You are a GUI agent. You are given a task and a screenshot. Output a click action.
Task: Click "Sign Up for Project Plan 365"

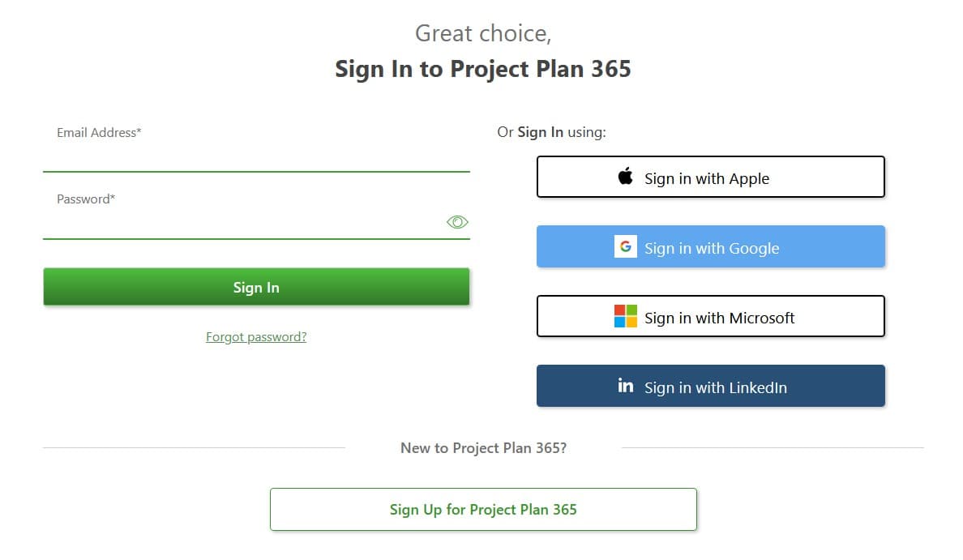click(x=483, y=510)
